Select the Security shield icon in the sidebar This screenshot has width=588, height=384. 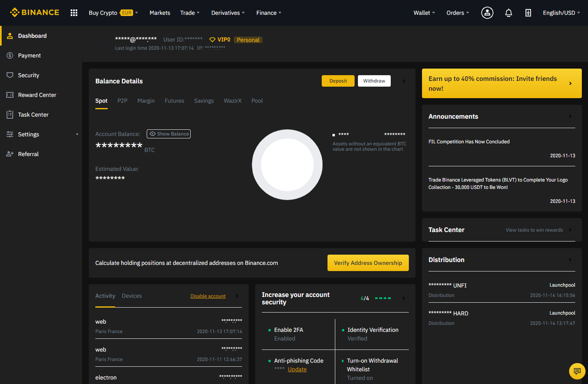coord(9,75)
